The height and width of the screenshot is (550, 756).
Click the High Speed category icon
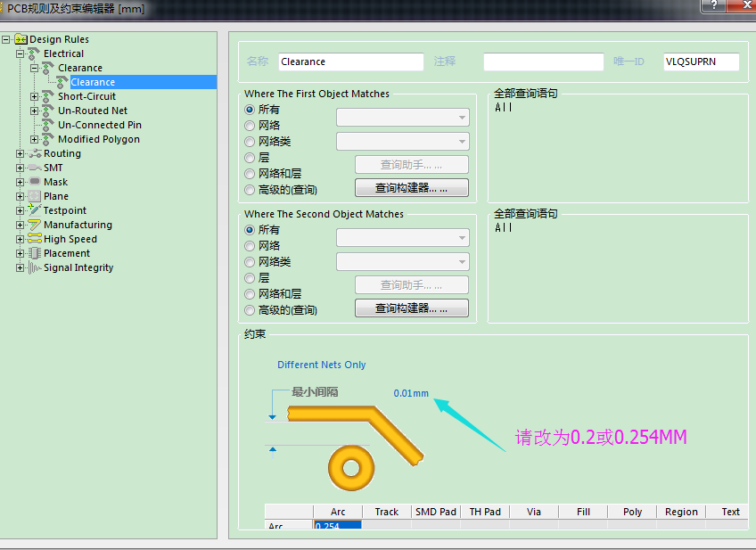[35, 239]
